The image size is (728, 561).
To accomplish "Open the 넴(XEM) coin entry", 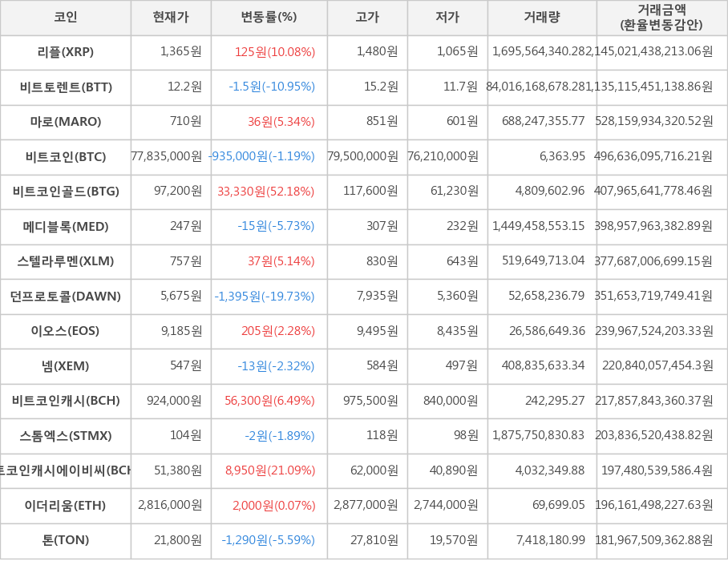I will 66,366.
